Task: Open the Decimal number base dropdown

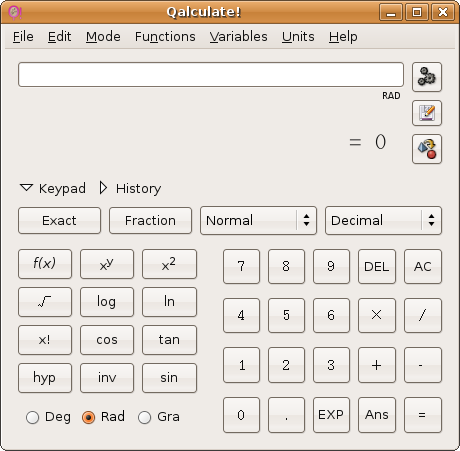Action: (383, 220)
